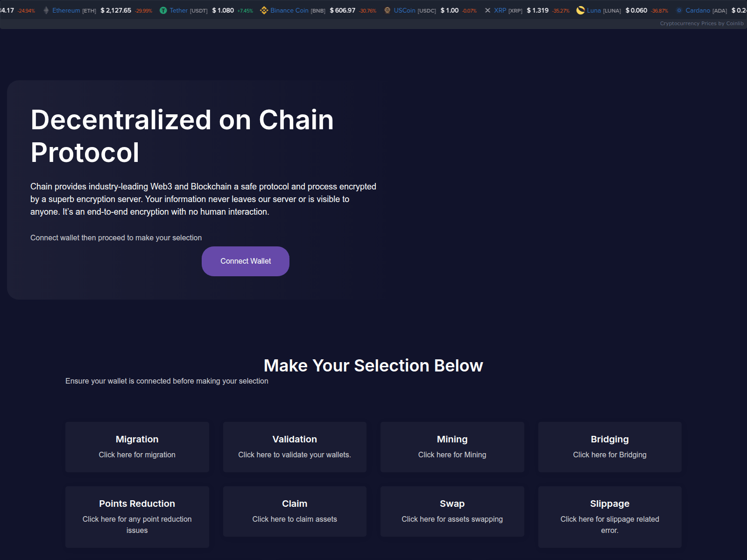Select the Points Reduction card
Viewport: 747px width, 560px height.
coord(137,516)
